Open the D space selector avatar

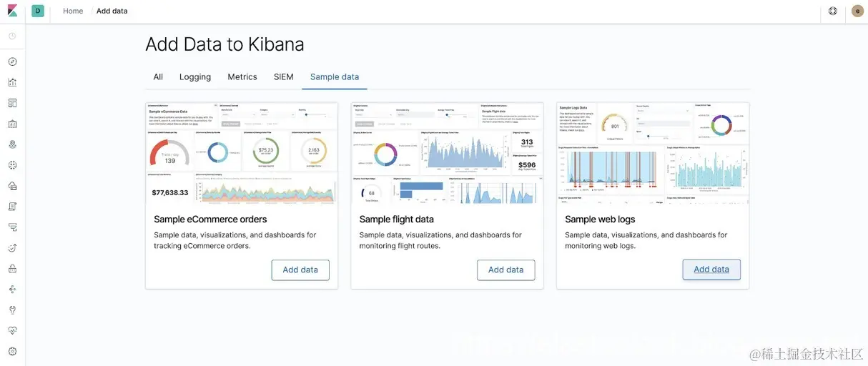coord(38,11)
